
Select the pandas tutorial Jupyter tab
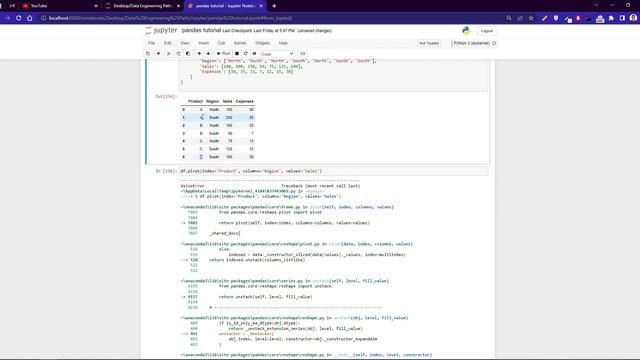(225, 6)
